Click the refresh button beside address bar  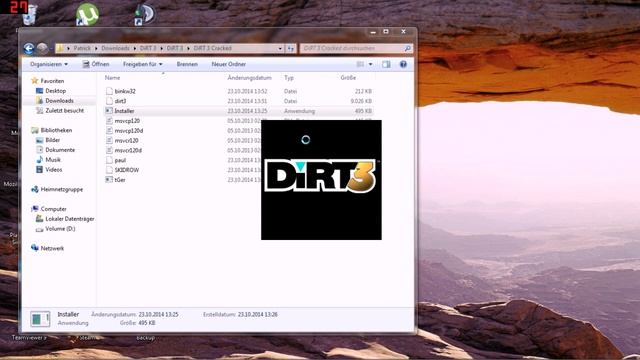[x=291, y=48]
